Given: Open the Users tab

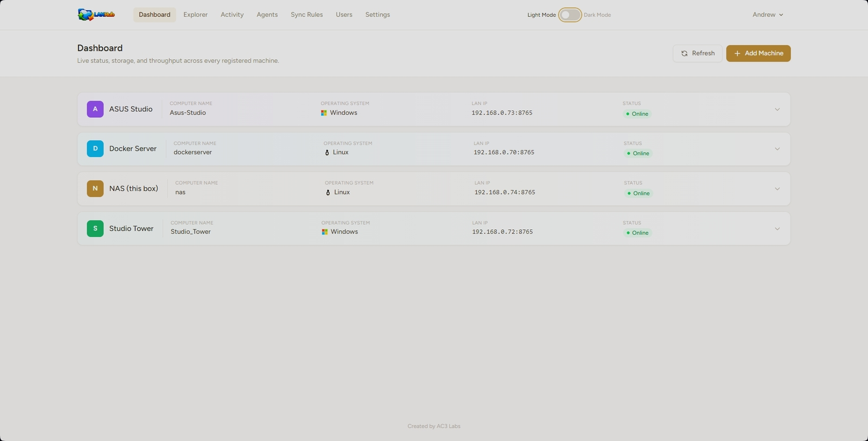Looking at the screenshot, I should tap(344, 15).
